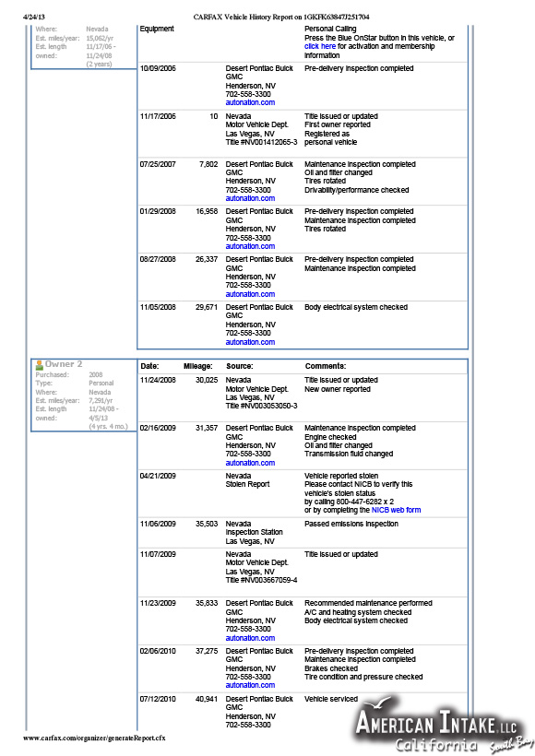Open autonation.com link in 11/23/2009 row
Screen dimensions: 535x756
click(x=250, y=638)
